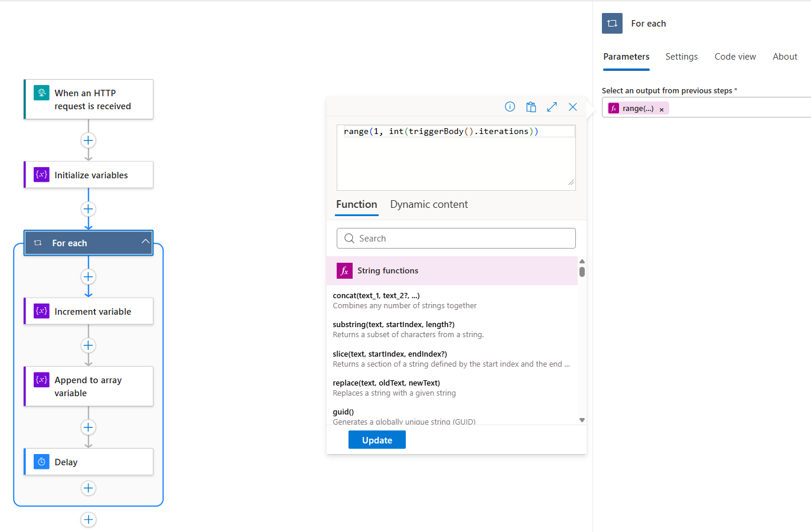Choose the concat function from the list
The width and height of the screenshot is (811, 532).
376,296
